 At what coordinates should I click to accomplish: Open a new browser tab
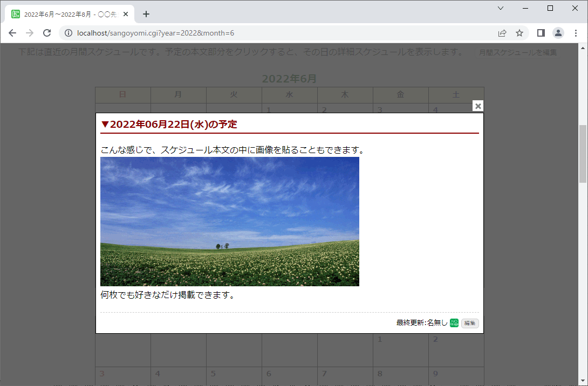[146, 14]
